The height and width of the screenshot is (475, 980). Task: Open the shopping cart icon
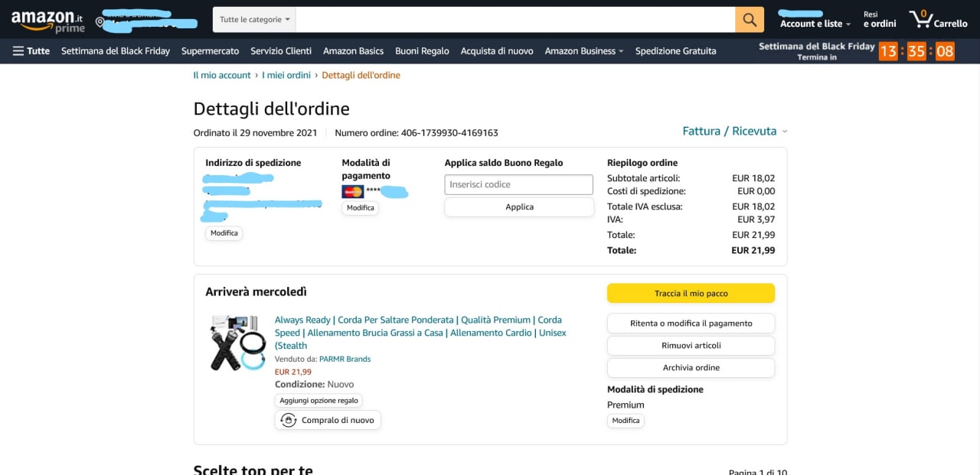(x=938, y=20)
